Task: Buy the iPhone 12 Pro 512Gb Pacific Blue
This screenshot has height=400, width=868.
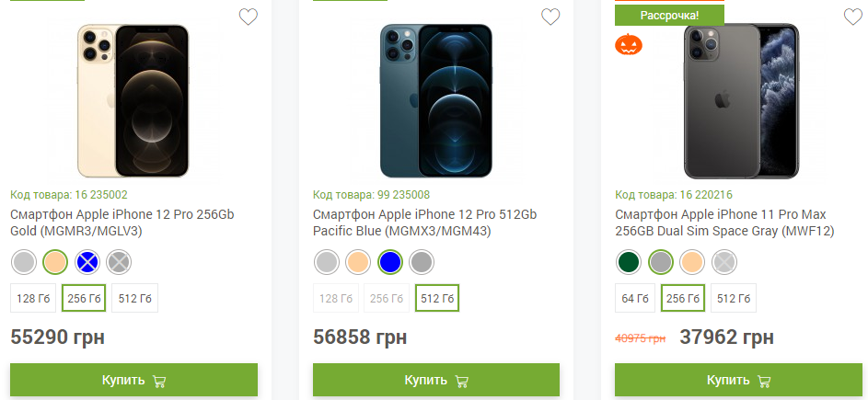Action: pos(436,380)
